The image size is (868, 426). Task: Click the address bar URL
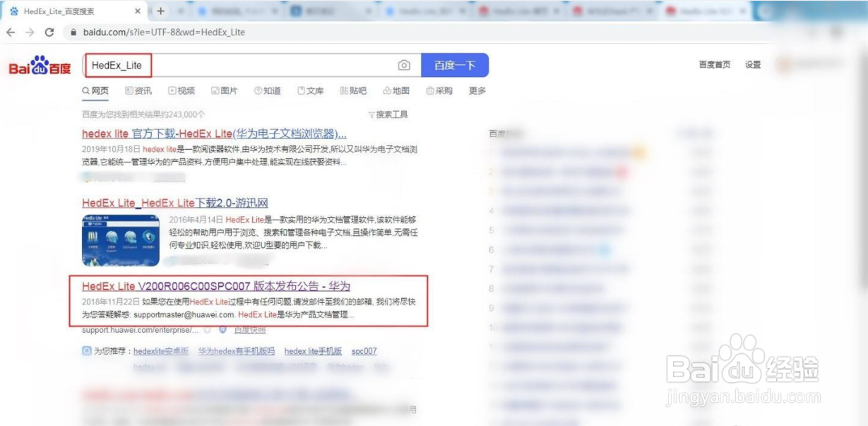click(164, 32)
